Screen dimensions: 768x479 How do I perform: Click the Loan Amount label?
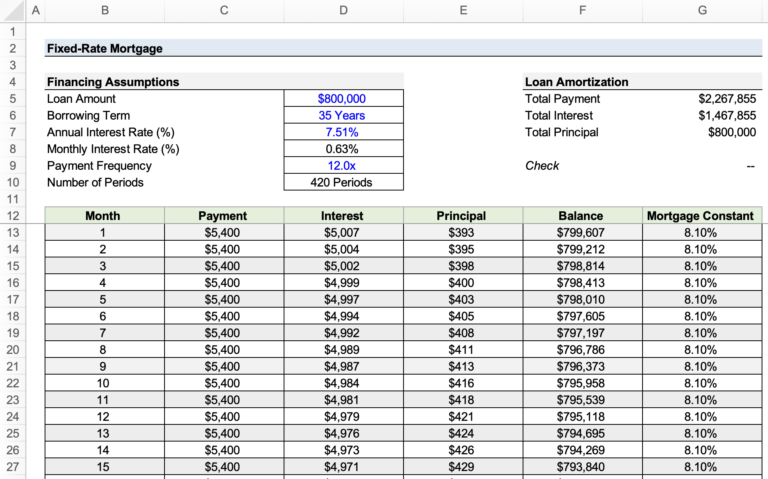[81, 98]
